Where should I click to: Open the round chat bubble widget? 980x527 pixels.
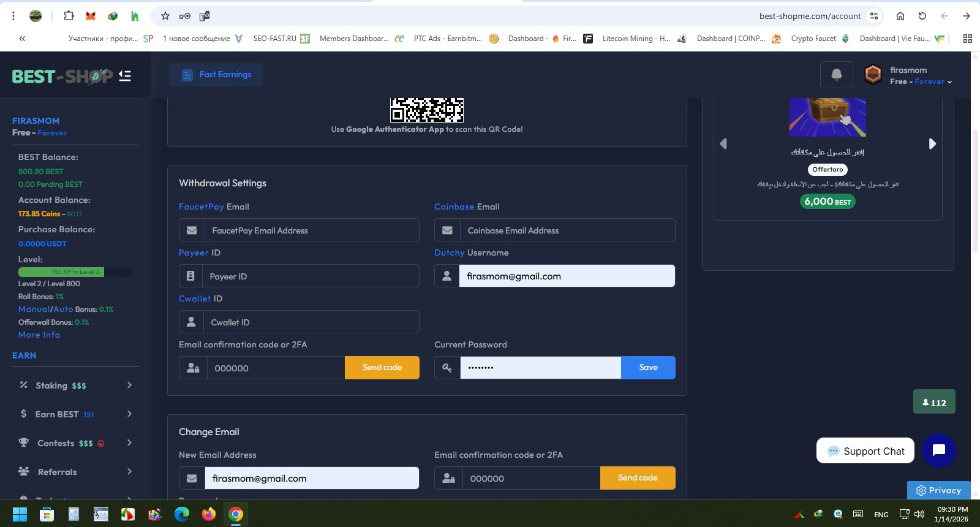pos(939,450)
